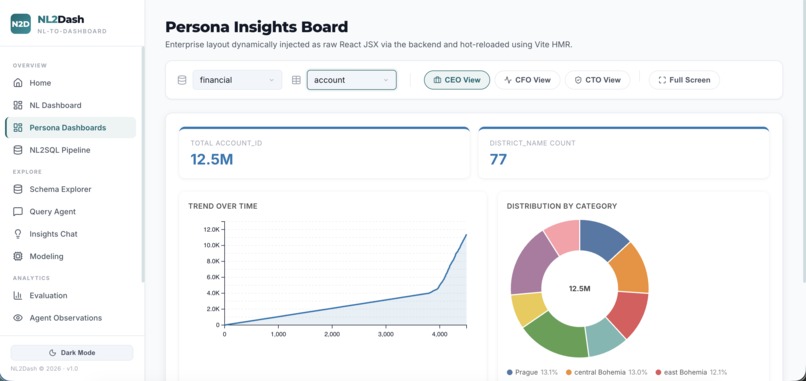Click the Modeling chip icon
The height and width of the screenshot is (381, 806).
[x=18, y=256]
